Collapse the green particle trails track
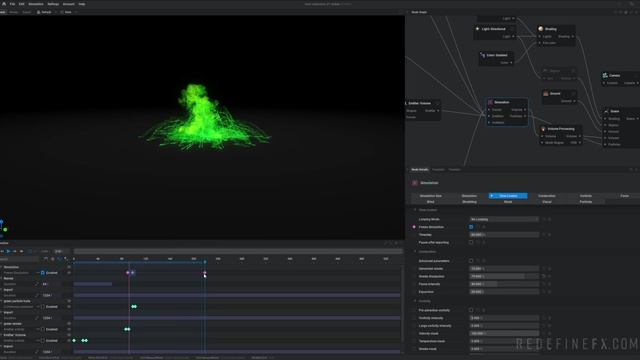This screenshot has width=640, height=360. coord(1,301)
